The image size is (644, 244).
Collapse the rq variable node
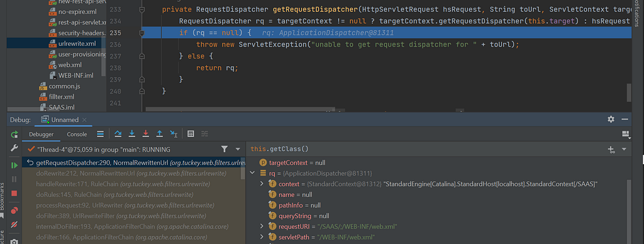point(252,174)
